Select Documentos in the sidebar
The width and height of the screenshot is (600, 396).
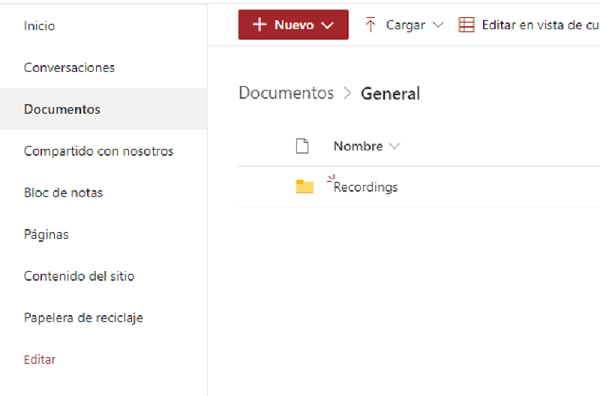point(103,109)
